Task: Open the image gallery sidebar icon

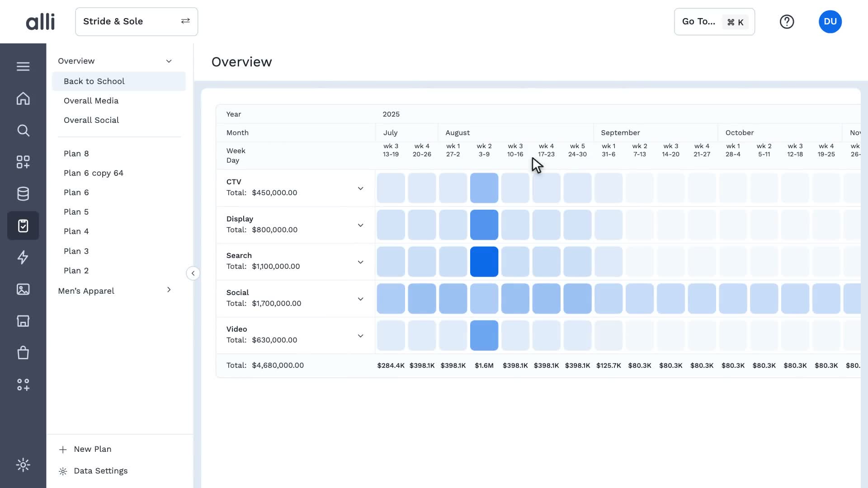Action: tap(23, 289)
